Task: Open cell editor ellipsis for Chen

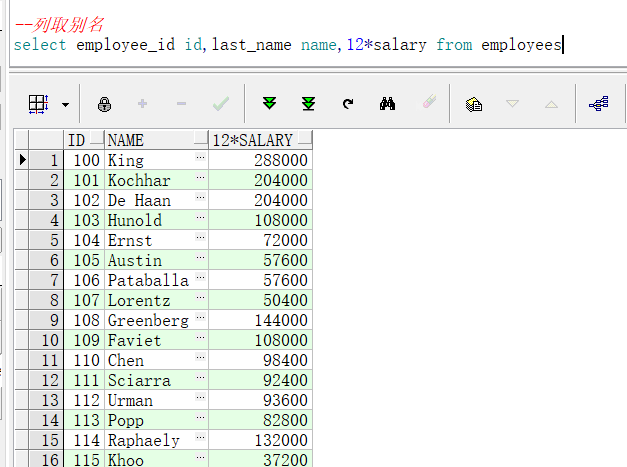Action: tap(201, 357)
